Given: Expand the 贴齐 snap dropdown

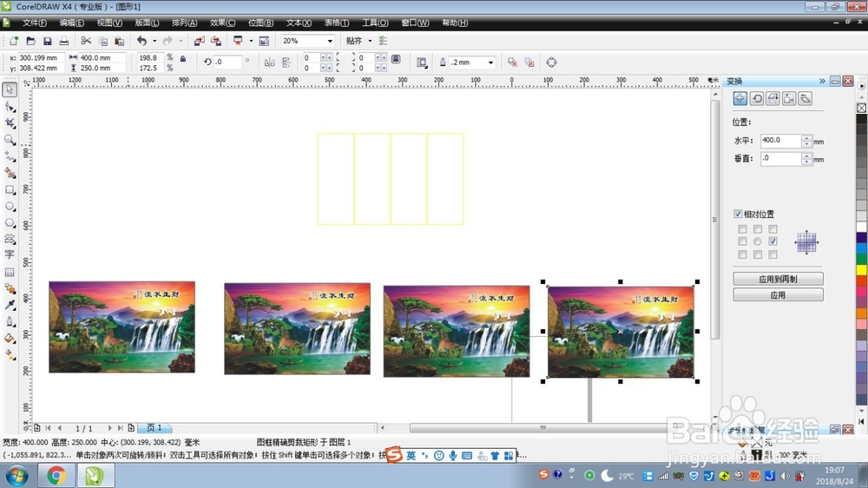Looking at the screenshot, I should click(370, 41).
